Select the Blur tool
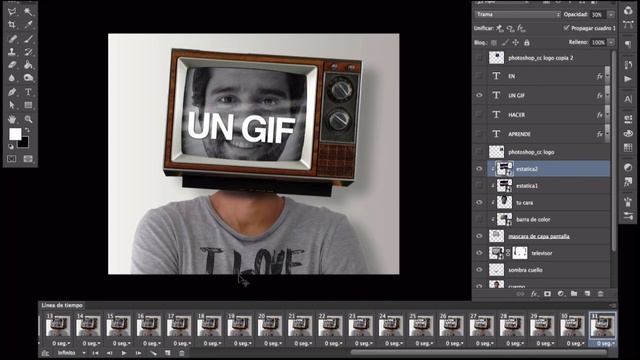 pyautogui.click(x=12, y=78)
